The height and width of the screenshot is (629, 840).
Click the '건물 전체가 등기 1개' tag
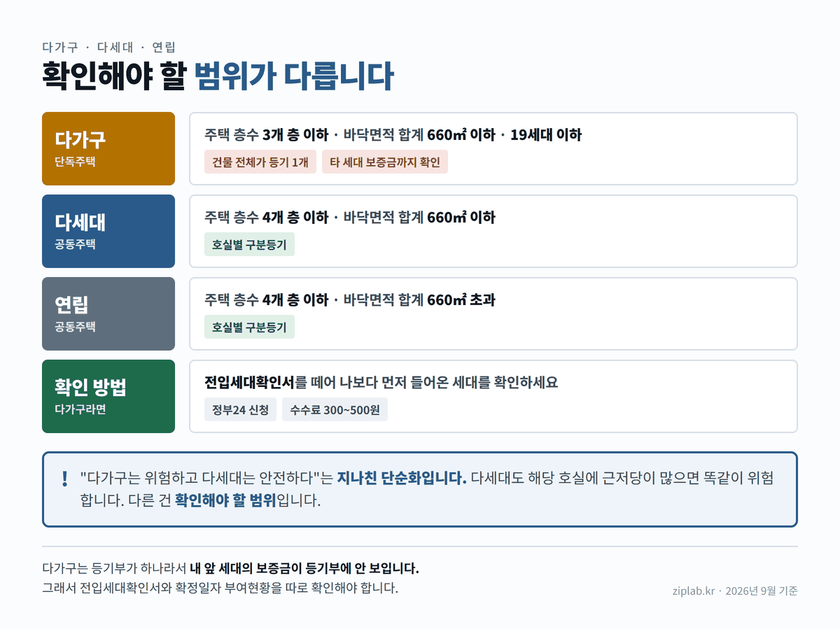(260, 162)
